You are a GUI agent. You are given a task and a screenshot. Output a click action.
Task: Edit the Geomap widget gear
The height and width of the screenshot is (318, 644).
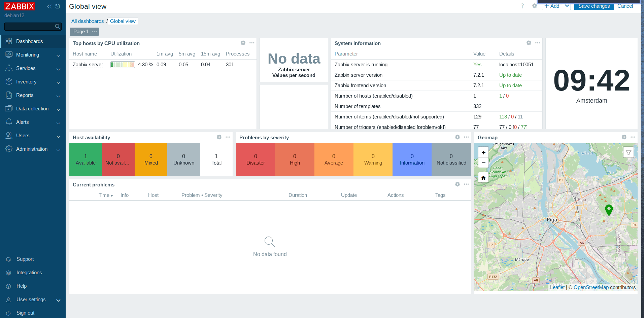[x=624, y=137]
